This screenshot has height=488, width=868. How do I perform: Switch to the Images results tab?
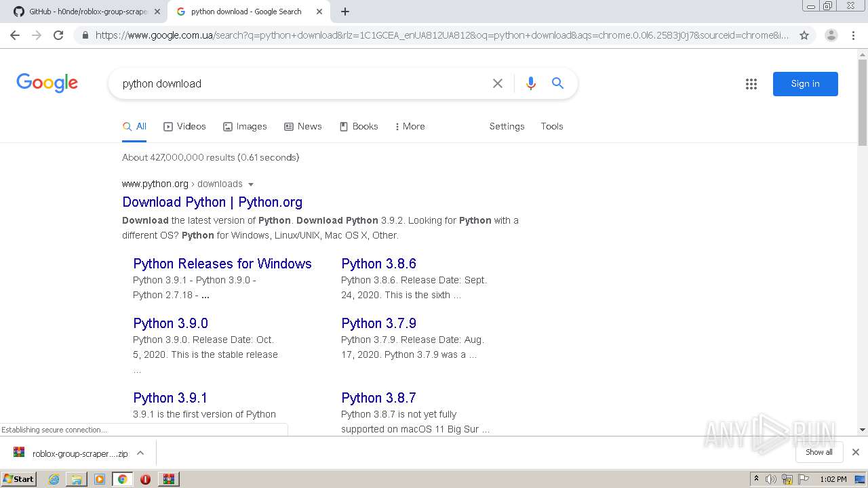click(x=245, y=126)
